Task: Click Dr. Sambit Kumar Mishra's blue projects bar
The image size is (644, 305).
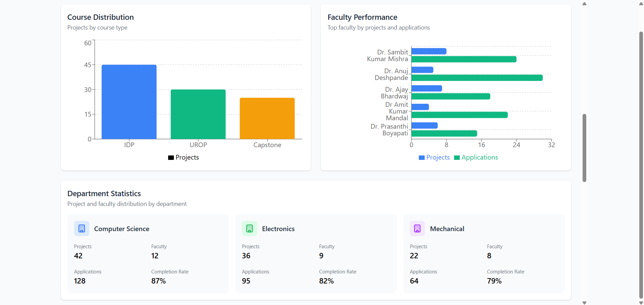Action: pyautogui.click(x=429, y=51)
